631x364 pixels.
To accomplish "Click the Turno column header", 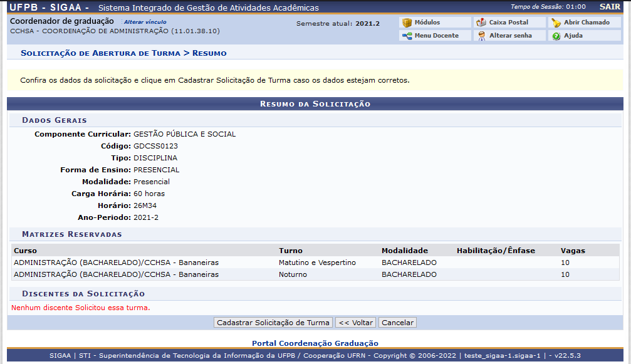I will pos(291,251).
